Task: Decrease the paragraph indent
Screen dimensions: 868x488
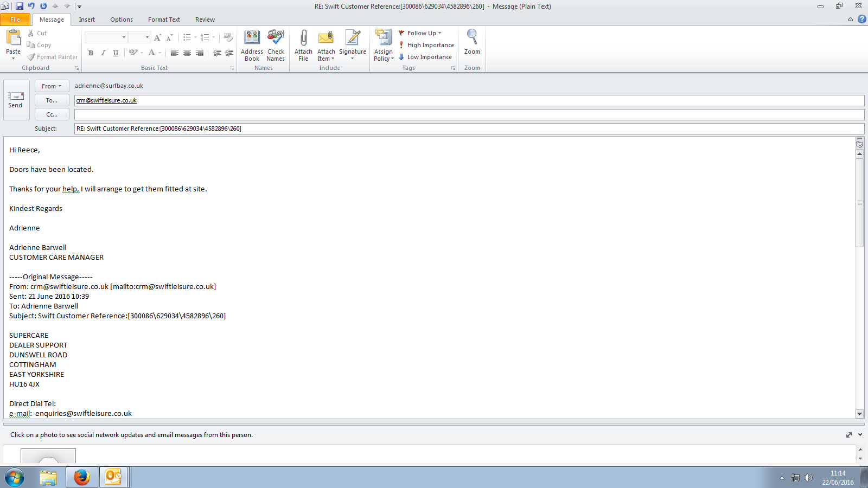Action: [217, 53]
